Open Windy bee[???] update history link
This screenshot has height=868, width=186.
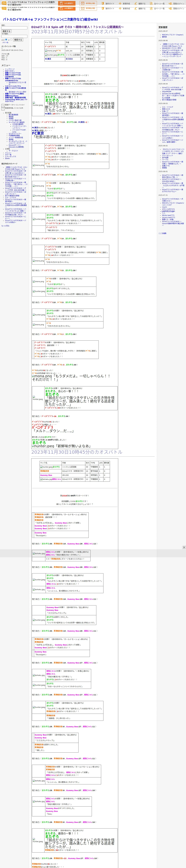(x=168, y=215)
